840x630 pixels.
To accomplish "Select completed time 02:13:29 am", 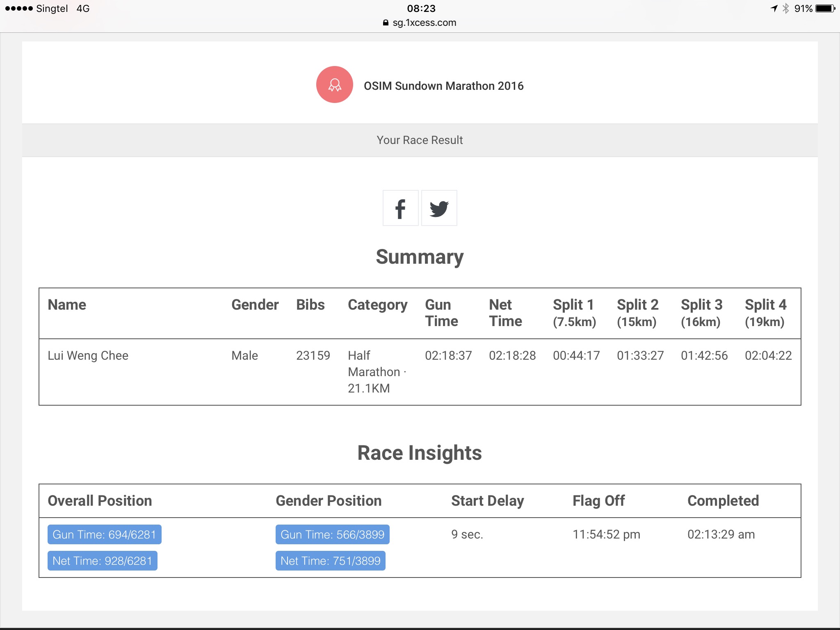I will [x=721, y=534].
